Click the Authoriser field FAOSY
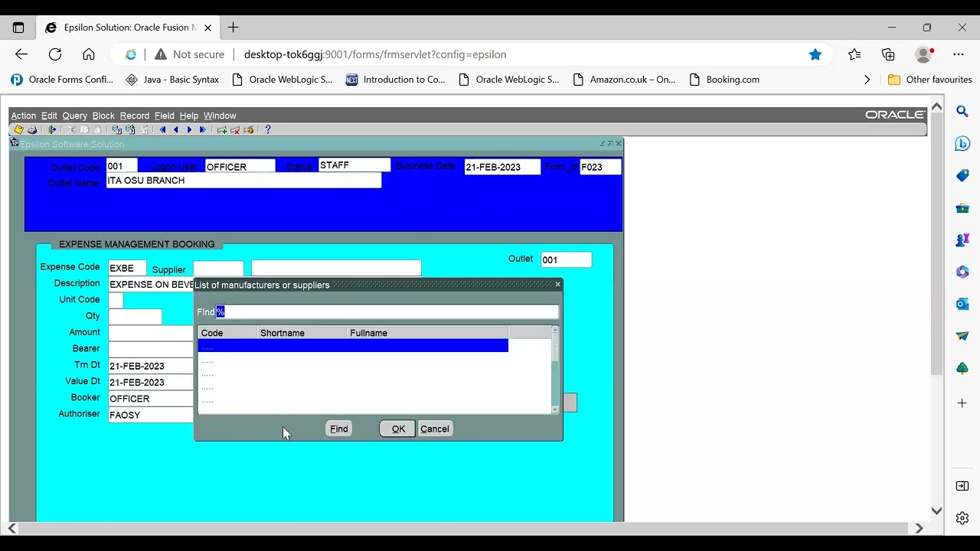 [x=151, y=415]
